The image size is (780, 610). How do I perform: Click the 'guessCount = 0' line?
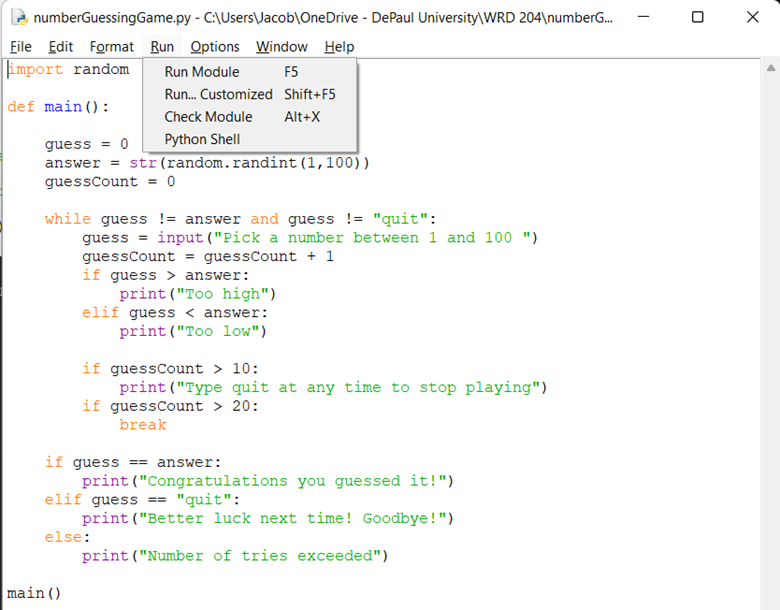click(110, 182)
